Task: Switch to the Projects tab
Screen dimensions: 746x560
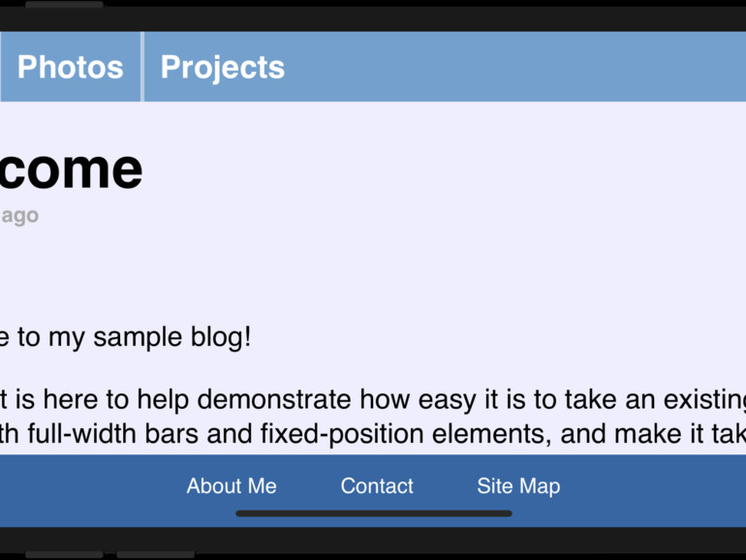Action: (222, 67)
